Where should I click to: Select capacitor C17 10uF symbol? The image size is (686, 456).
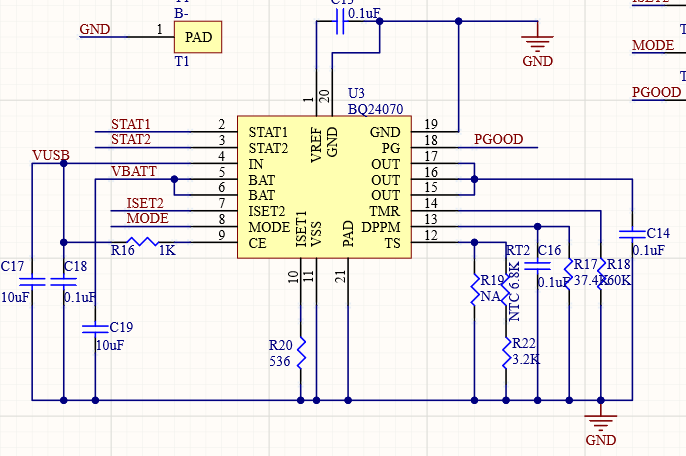point(32,281)
